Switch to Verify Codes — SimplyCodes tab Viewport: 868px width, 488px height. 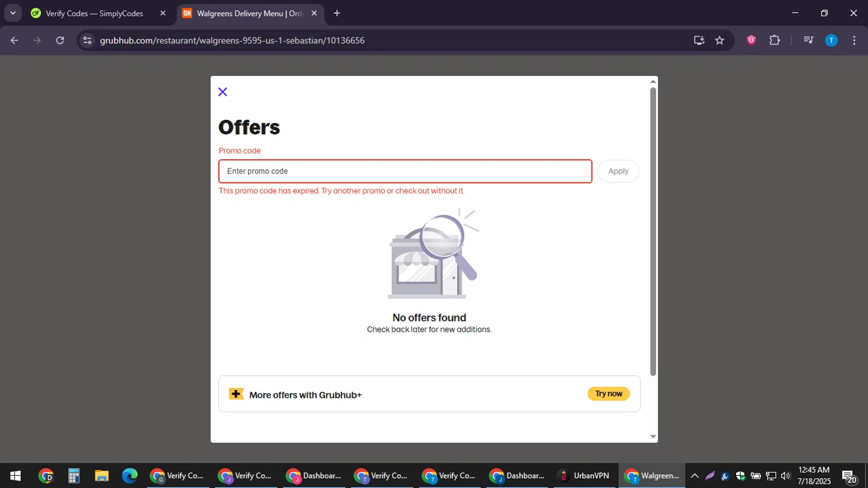[94, 13]
